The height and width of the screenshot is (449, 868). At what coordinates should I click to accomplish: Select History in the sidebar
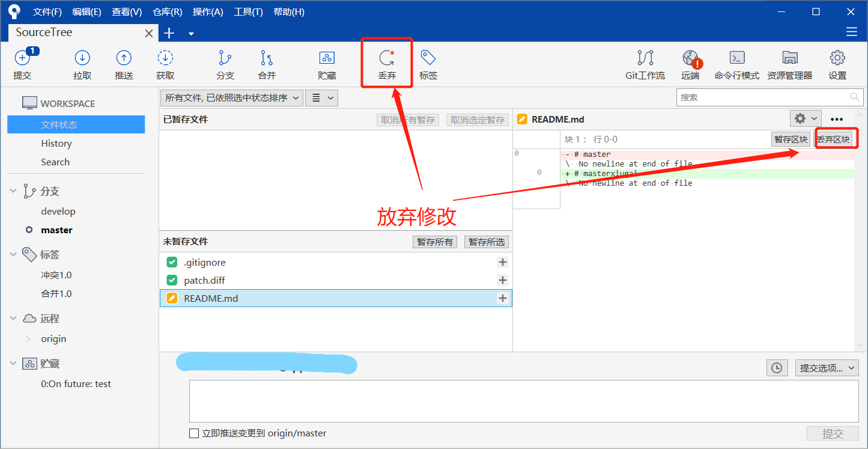pos(56,143)
